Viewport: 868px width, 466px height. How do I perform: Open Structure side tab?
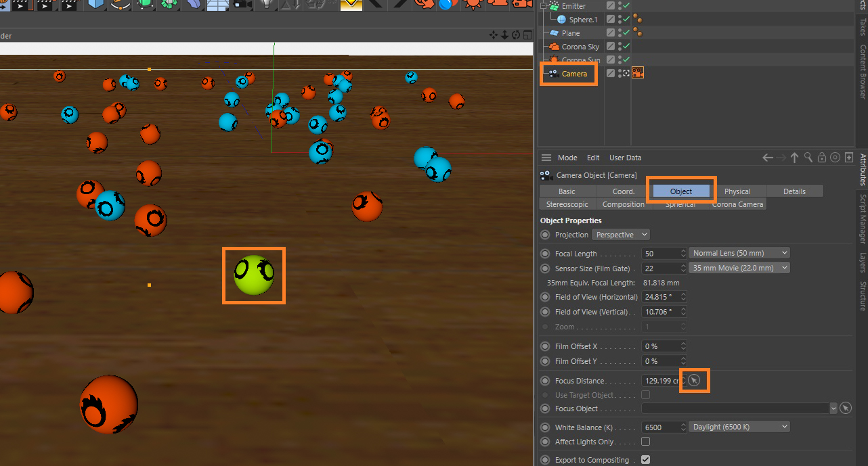point(863,296)
